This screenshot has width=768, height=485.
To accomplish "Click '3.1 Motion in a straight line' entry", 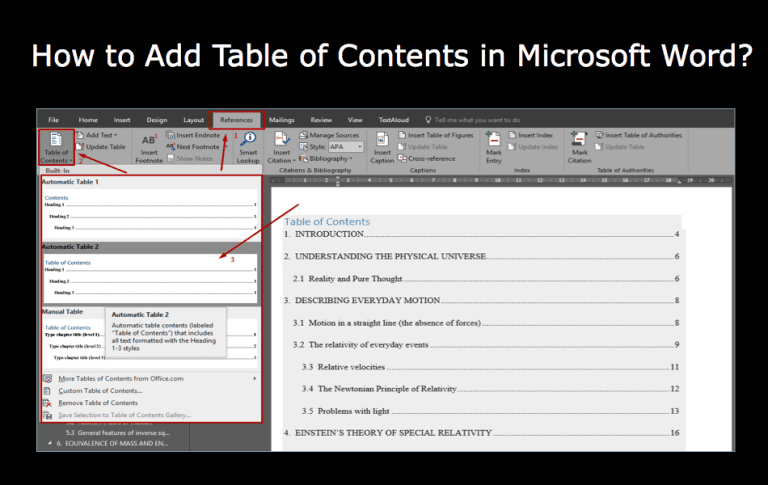I will (486, 323).
